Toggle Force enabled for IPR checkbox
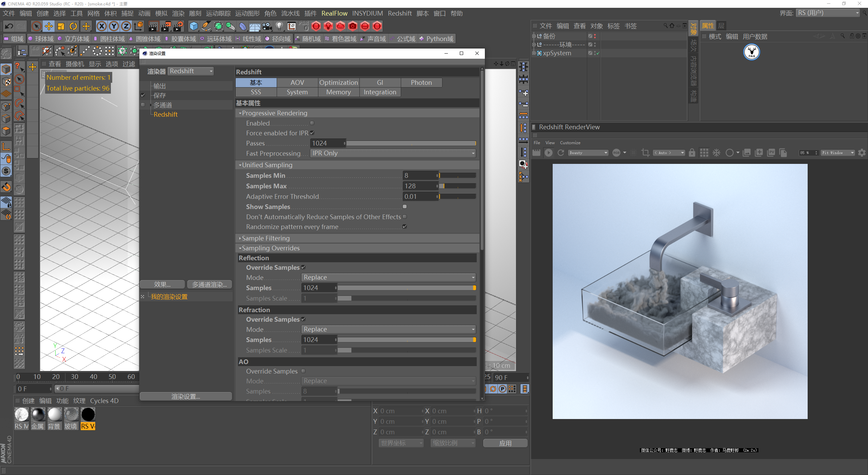 (312, 133)
